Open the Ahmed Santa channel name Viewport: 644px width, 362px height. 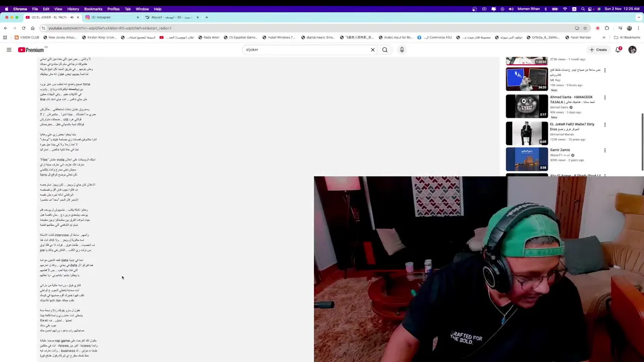[x=559, y=107]
